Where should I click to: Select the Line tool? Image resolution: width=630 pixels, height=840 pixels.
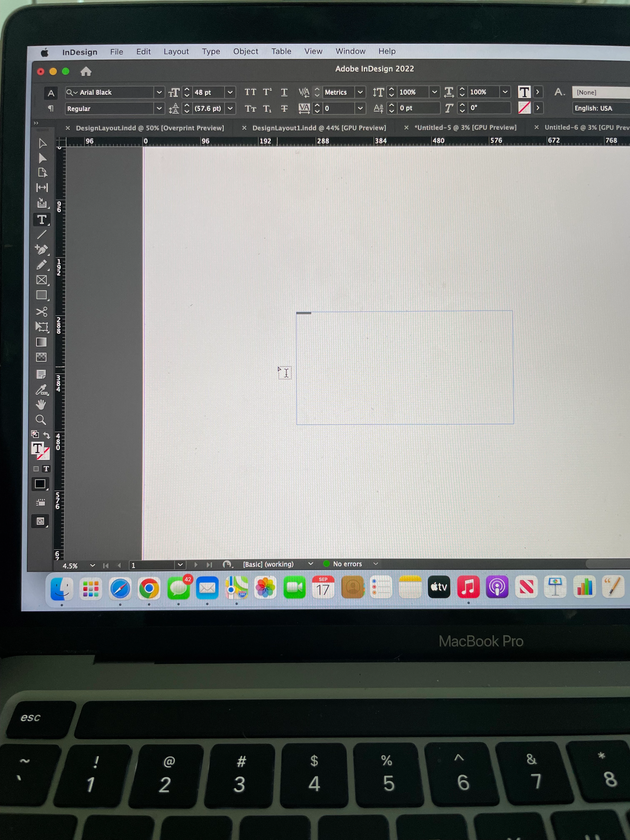pos(41,235)
